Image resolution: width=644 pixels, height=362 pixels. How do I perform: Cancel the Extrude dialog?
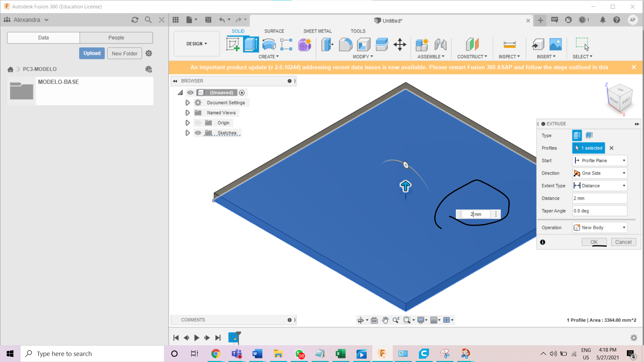[x=623, y=242]
